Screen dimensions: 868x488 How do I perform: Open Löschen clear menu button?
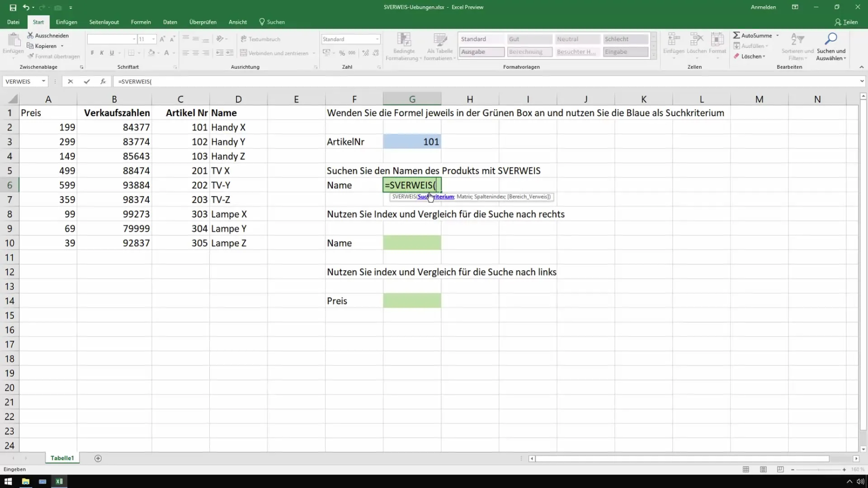[750, 56]
